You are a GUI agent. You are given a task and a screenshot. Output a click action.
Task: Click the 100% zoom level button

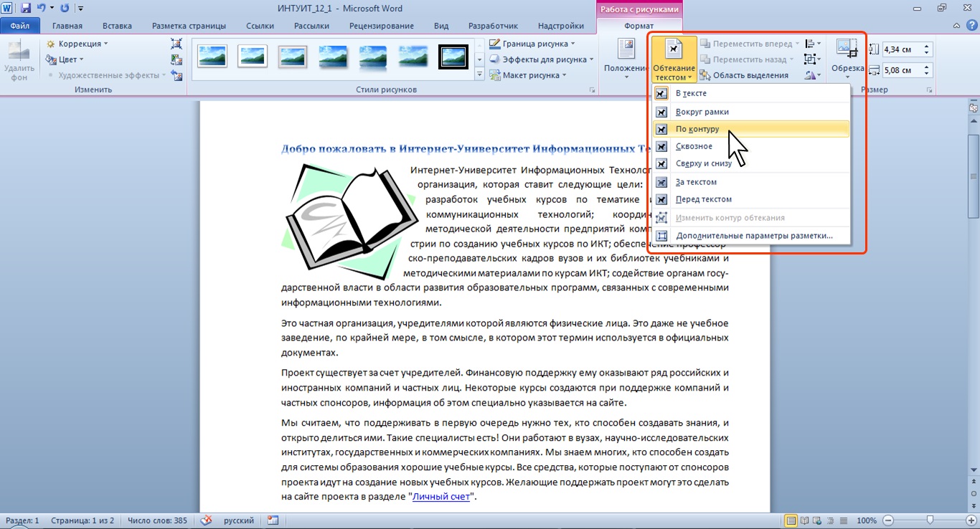click(x=867, y=520)
